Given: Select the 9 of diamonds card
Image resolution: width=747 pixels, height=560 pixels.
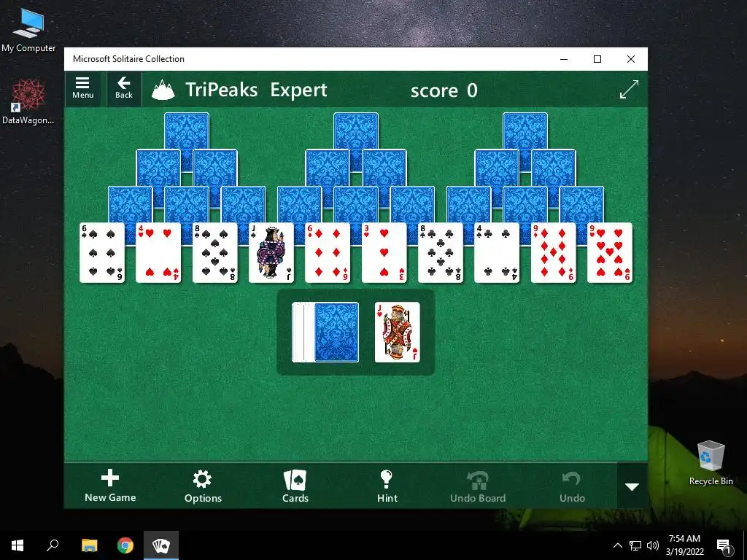Looking at the screenshot, I should pyautogui.click(x=554, y=252).
